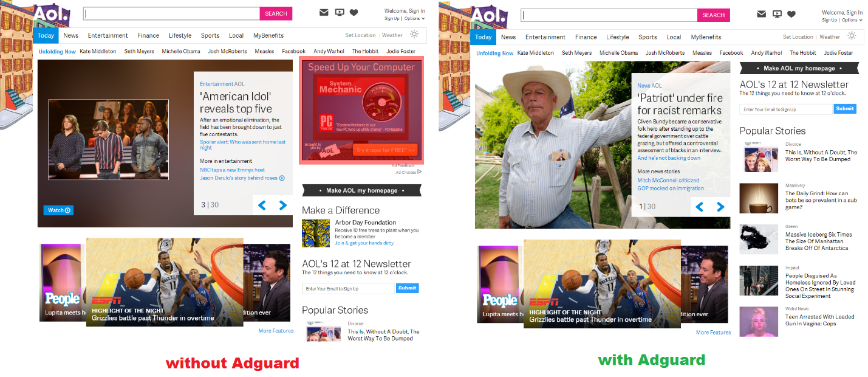The height and width of the screenshot is (377, 868).
Task: Open the Finance menu on the right page
Action: coord(586,36)
